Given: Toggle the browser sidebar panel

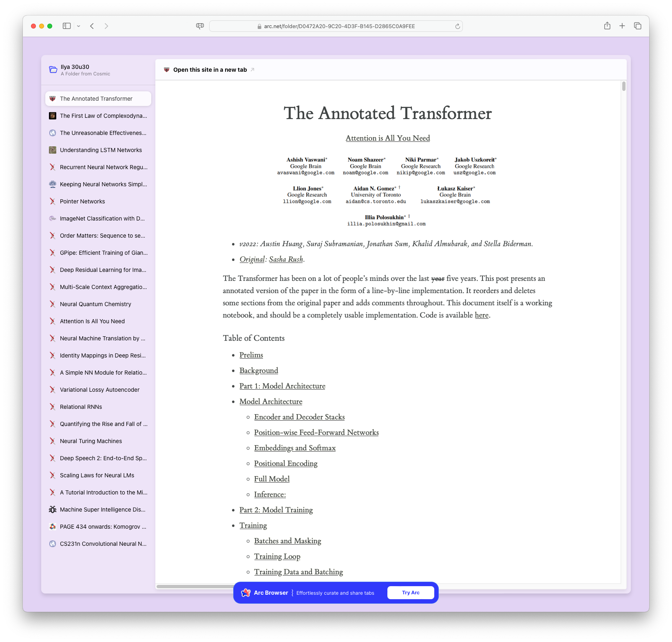Looking at the screenshot, I should 66,26.
